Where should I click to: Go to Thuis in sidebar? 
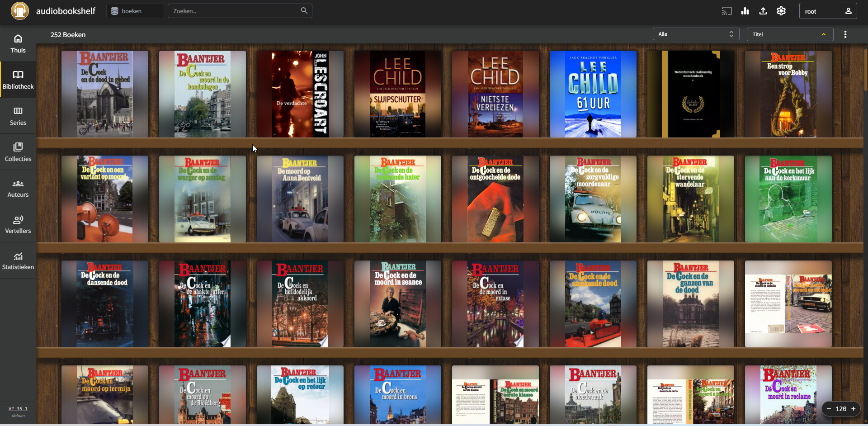pyautogui.click(x=18, y=44)
